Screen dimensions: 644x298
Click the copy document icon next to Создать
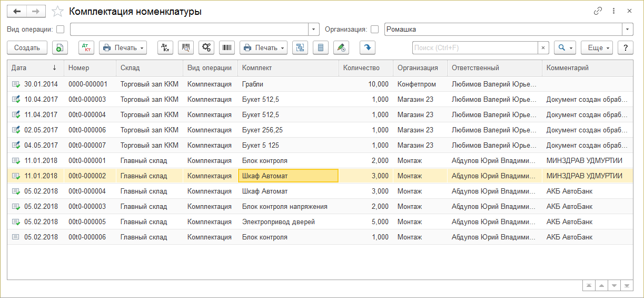(x=60, y=47)
